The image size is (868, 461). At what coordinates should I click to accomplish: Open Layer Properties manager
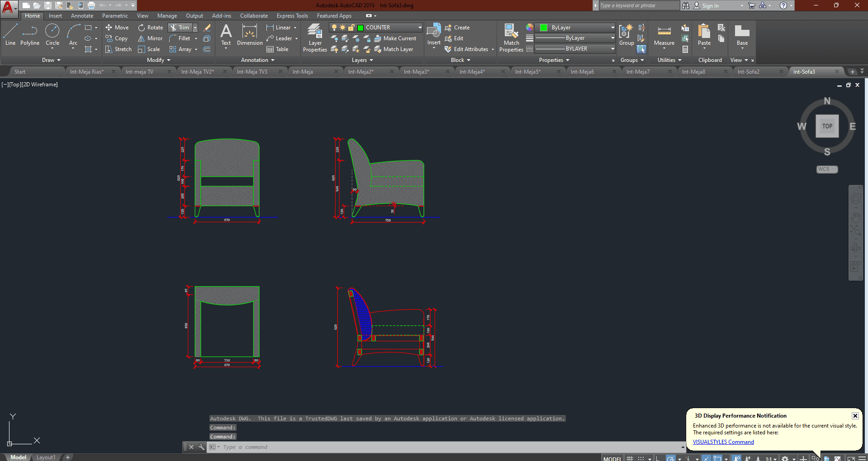click(315, 38)
